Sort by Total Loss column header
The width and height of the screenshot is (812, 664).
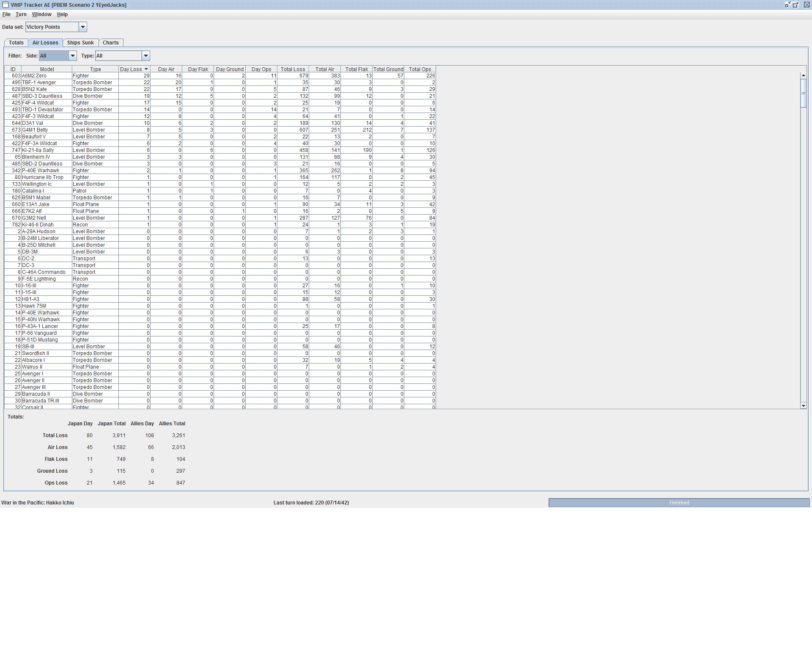(x=293, y=69)
